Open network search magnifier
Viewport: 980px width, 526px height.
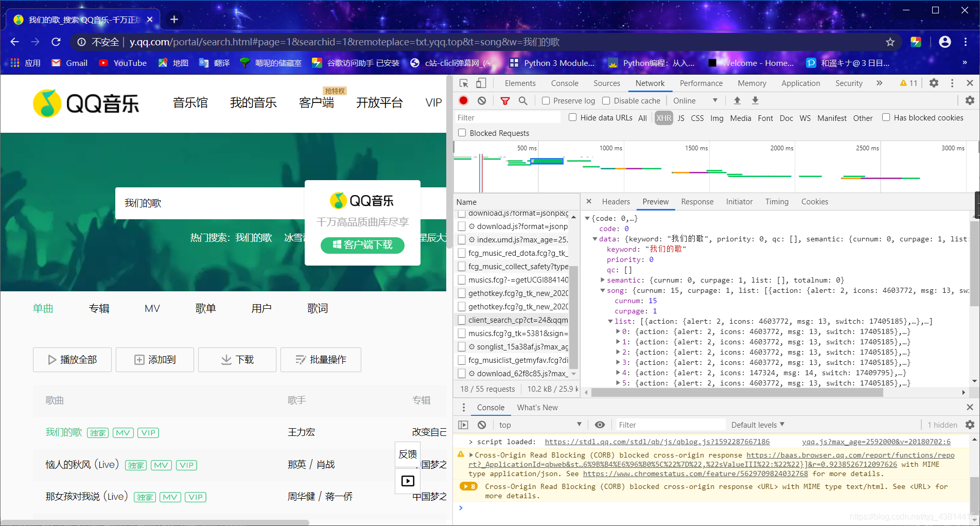[x=523, y=101]
